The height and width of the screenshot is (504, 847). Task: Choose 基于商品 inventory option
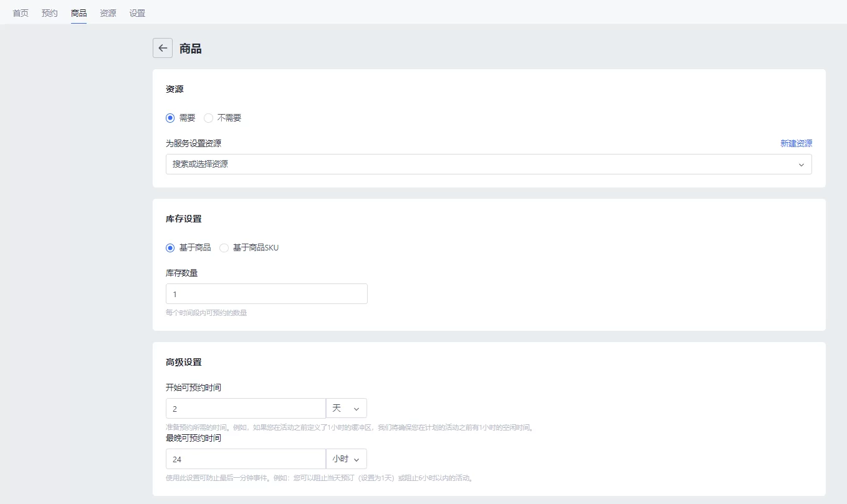pyautogui.click(x=170, y=247)
